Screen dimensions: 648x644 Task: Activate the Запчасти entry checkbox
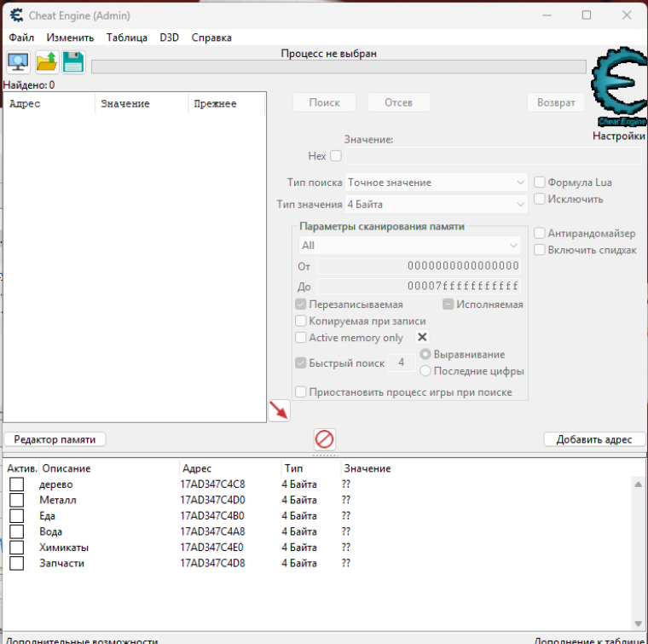point(16,563)
